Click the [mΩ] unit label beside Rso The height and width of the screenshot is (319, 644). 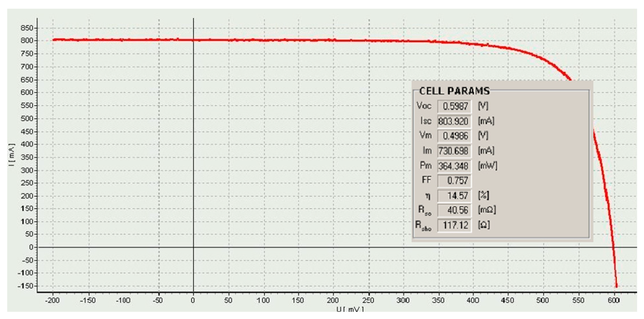click(x=487, y=210)
